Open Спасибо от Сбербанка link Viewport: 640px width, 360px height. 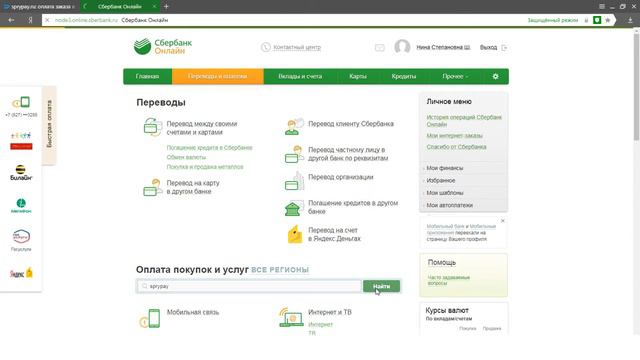click(456, 147)
